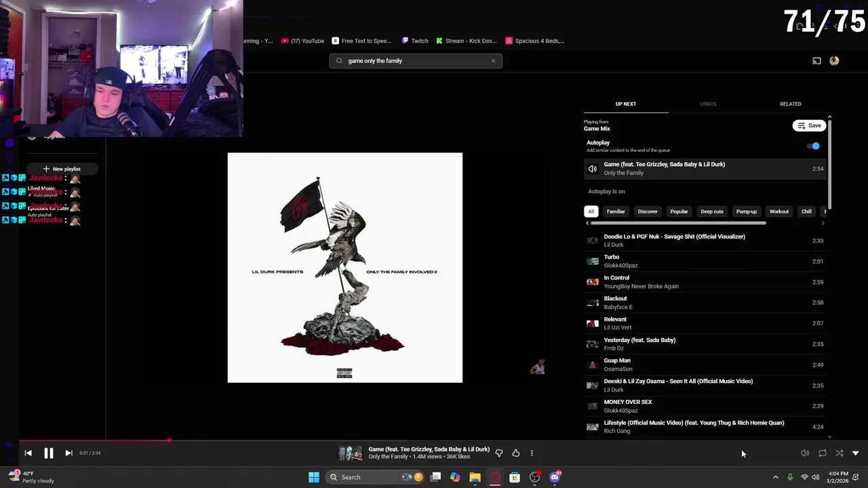Open Windows Start menu
Viewport: 868px width, 488px height.
click(314, 477)
